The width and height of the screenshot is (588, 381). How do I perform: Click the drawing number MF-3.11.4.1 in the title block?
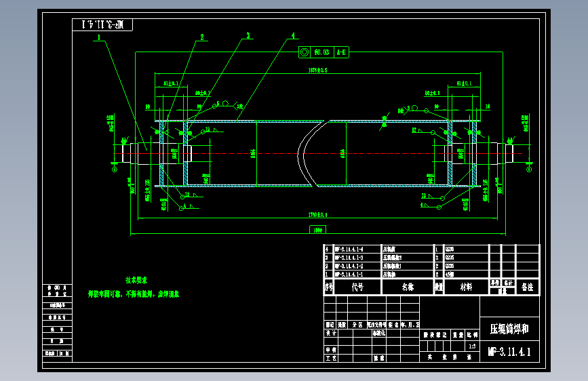[x=509, y=352]
